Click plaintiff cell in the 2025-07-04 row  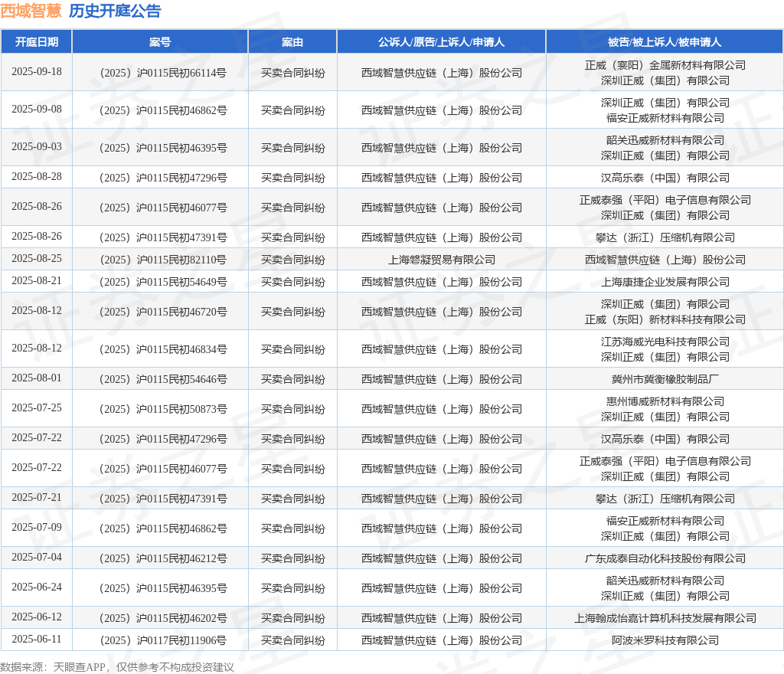click(x=442, y=558)
